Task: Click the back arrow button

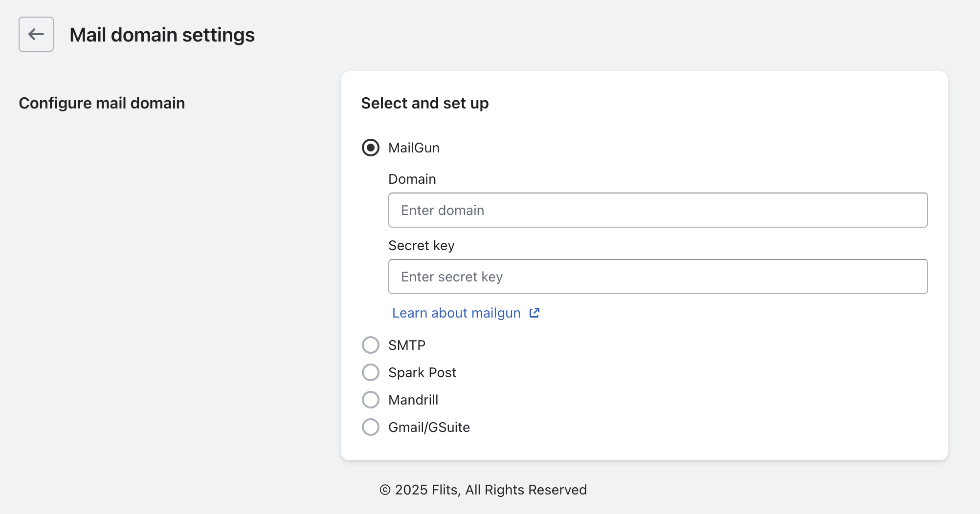Action: pos(36,34)
